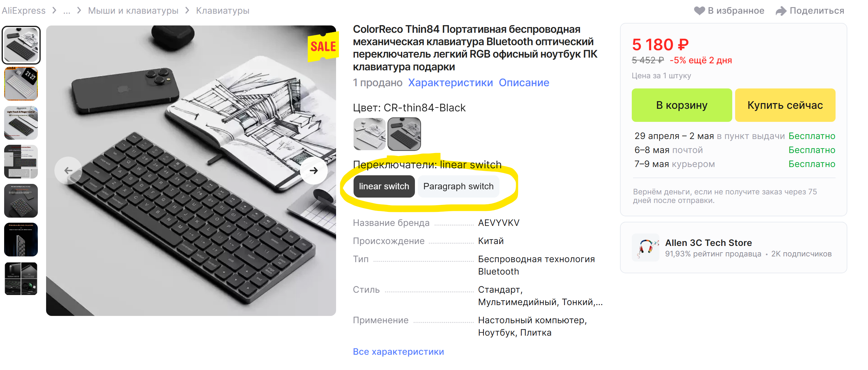The image size is (868, 370).
Task: Click the share arrow icon
Action: (781, 11)
